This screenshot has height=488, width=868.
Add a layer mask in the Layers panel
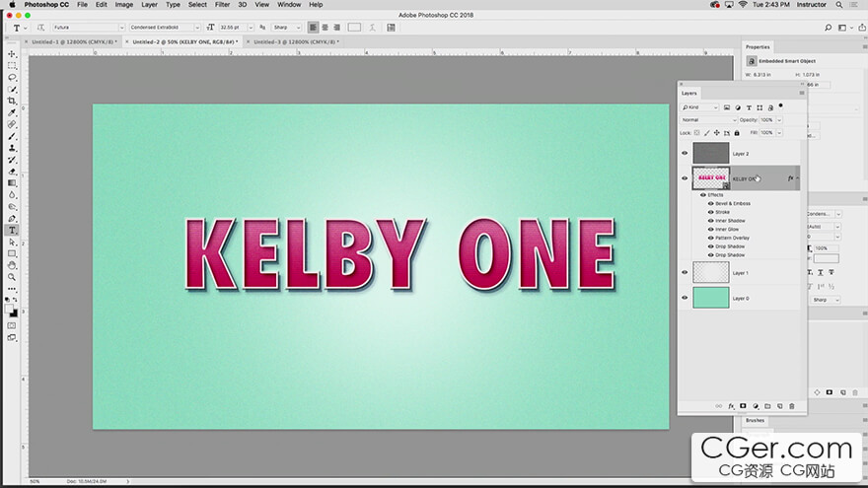[743, 406]
